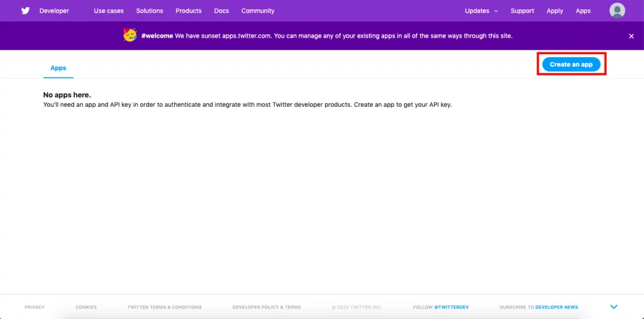Click the party face emoji in banner
The image size is (644, 319).
(130, 35)
